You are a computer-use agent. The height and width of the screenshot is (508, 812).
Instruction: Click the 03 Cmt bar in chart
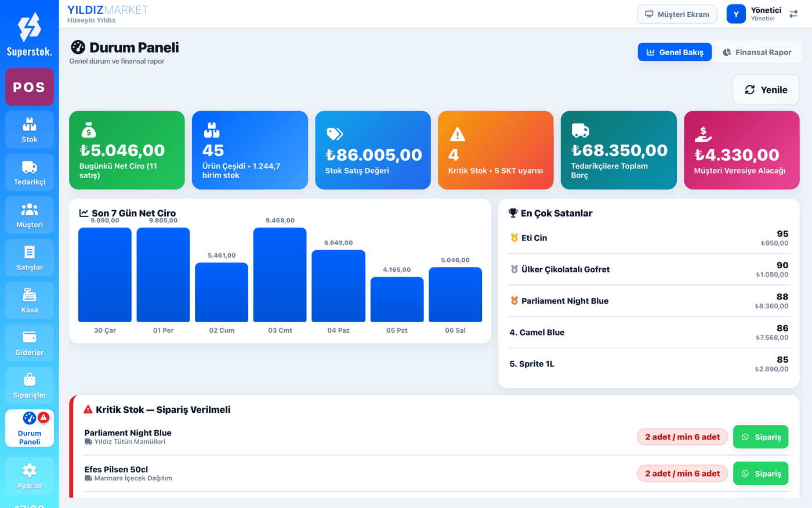click(x=280, y=275)
